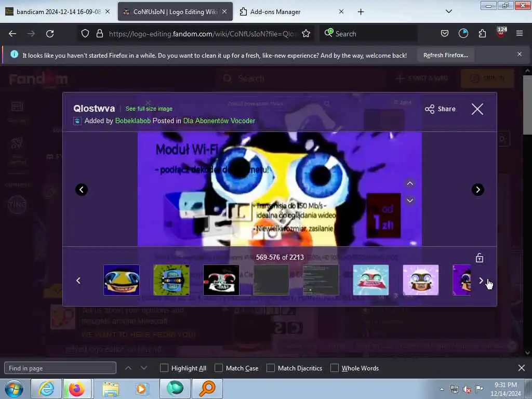Click the muted volume tray icon

click(x=467, y=390)
